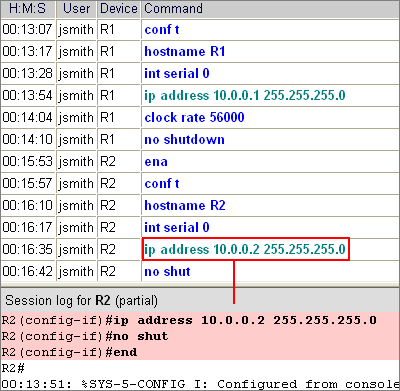
Task: Open 'ip address 10.0.0.2 255.255.255.0' command
Action: (245, 250)
